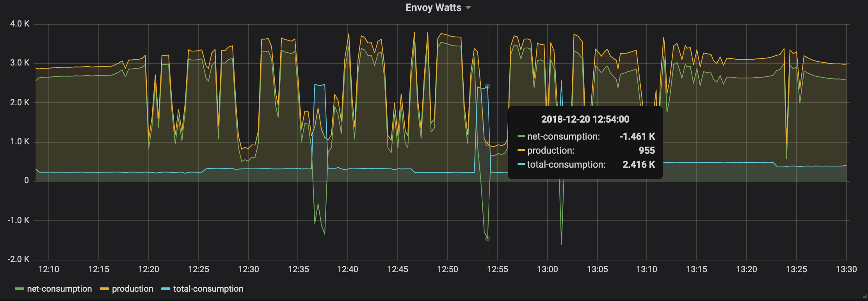Click the net-consumption data point at bottom of red crosshair
The height and width of the screenshot is (301, 868).
[x=487, y=238]
